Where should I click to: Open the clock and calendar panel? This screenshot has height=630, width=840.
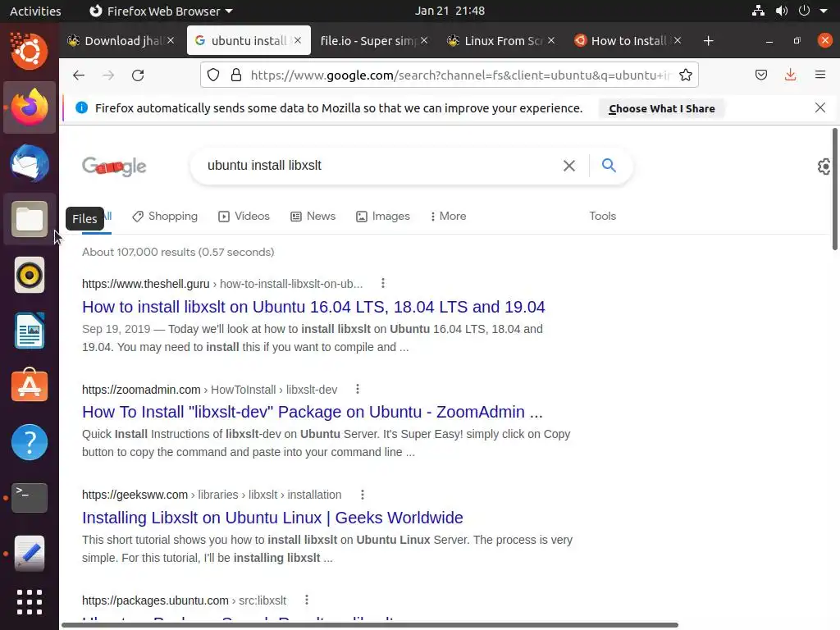[450, 11]
